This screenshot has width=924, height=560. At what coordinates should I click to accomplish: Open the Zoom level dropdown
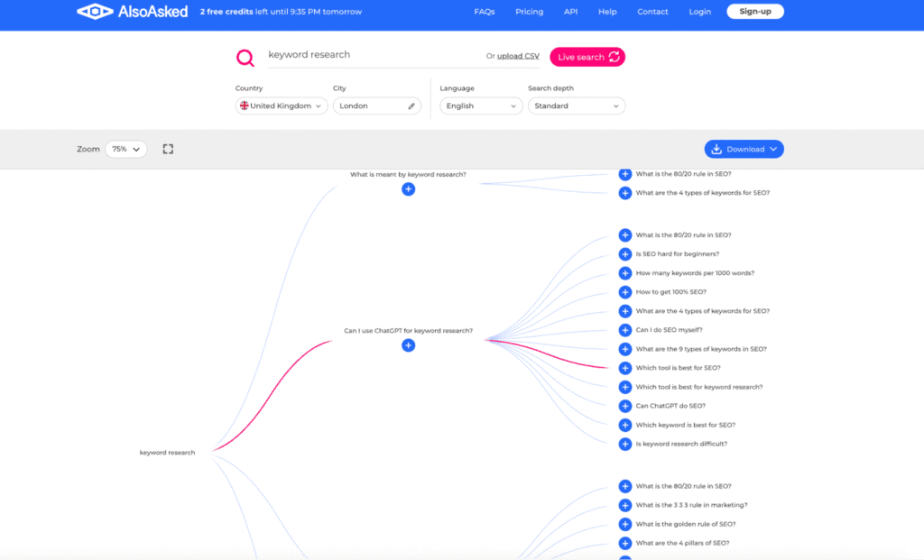(x=125, y=149)
